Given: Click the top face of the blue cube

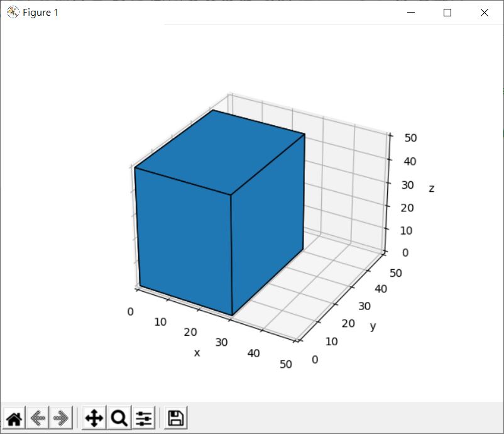Looking at the screenshot, I should [x=219, y=151].
